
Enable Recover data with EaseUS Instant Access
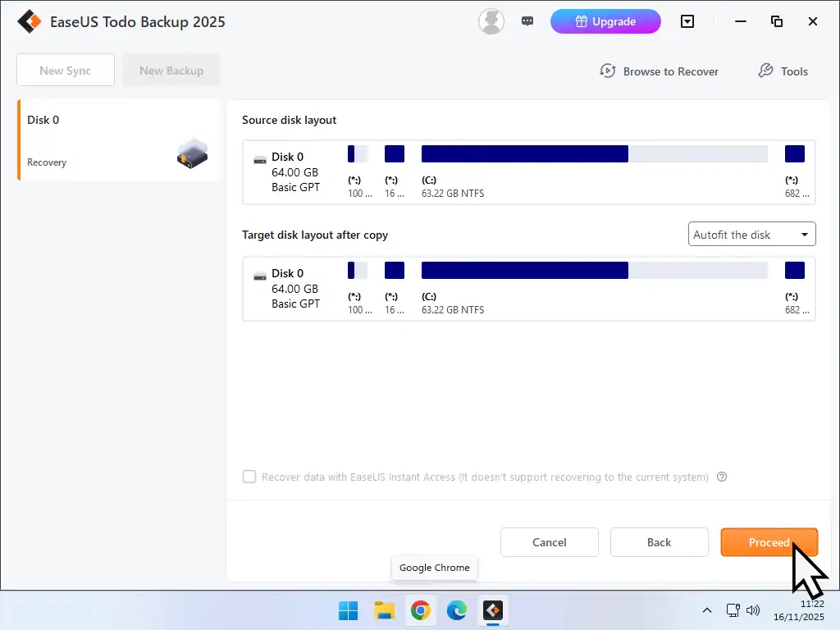pyautogui.click(x=249, y=477)
